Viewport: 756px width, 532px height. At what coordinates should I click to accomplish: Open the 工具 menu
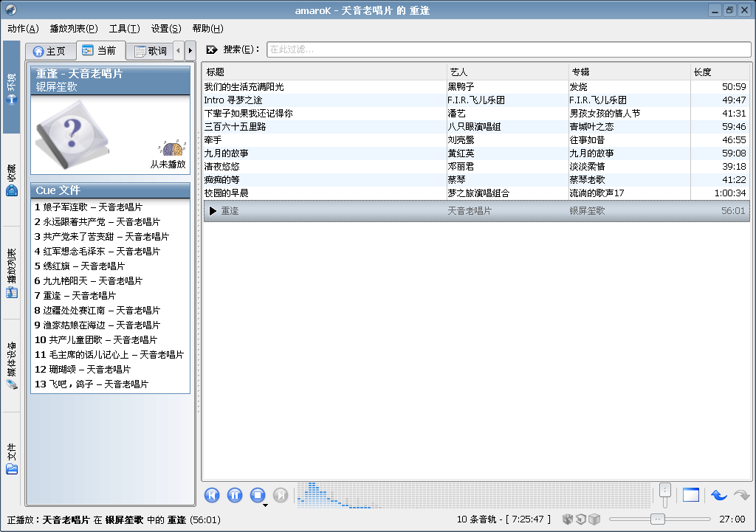pyautogui.click(x=124, y=29)
